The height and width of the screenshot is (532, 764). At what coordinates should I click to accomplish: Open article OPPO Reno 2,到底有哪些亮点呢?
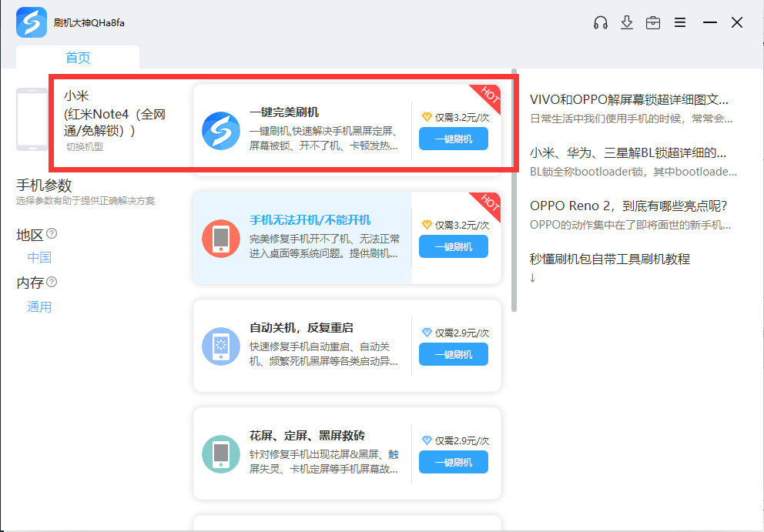(x=628, y=206)
